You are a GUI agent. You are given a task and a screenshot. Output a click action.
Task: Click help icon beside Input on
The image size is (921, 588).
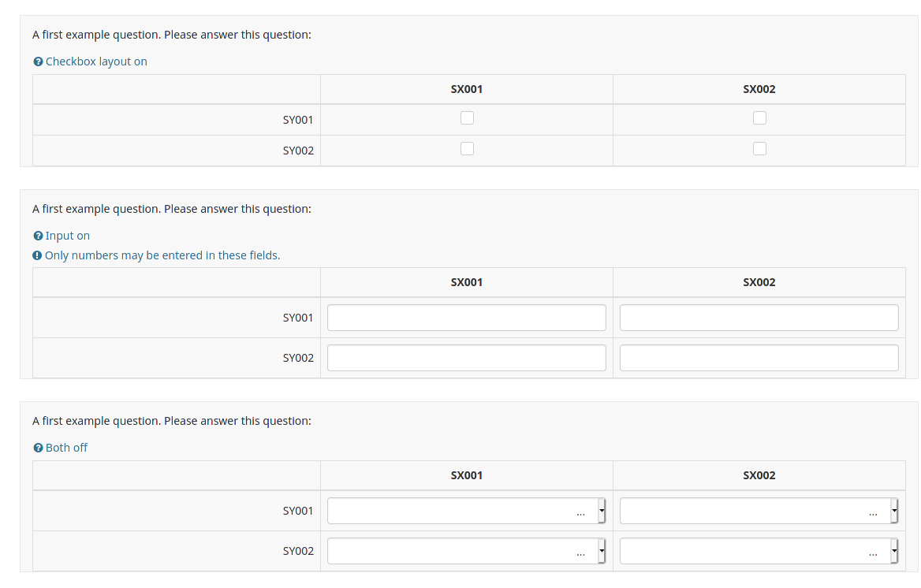click(x=38, y=236)
